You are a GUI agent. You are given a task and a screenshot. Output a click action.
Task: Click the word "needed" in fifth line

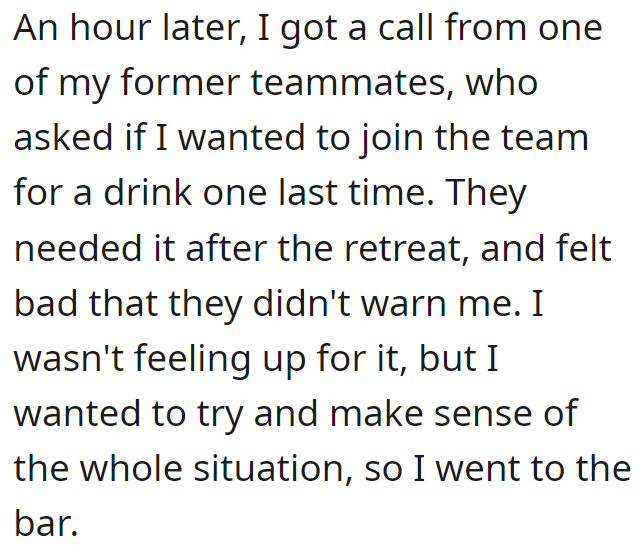click(x=78, y=248)
